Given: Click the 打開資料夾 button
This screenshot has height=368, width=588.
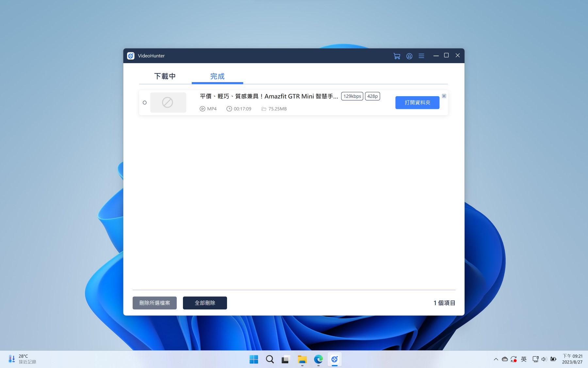Looking at the screenshot, I should 417,103.
